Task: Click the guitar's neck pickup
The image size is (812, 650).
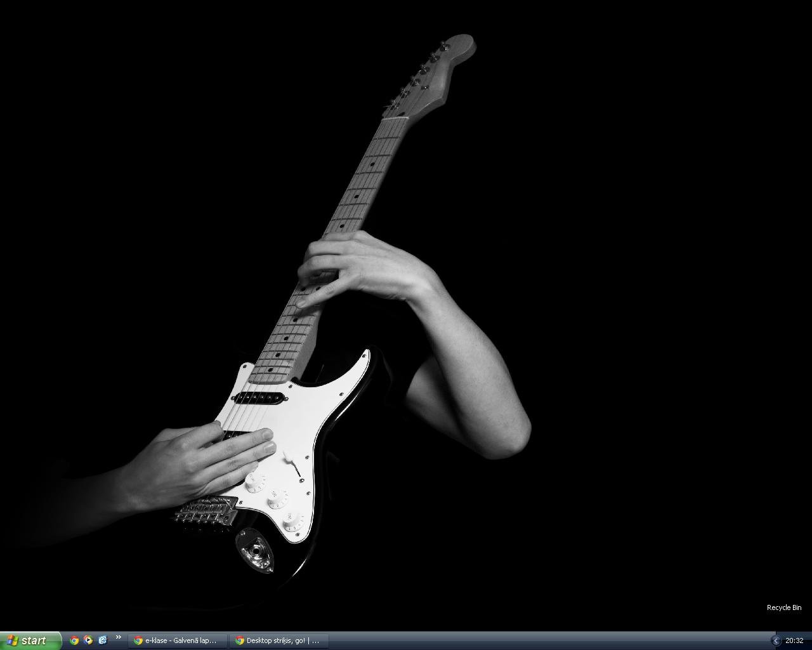Action: click(x=259, y=398)
